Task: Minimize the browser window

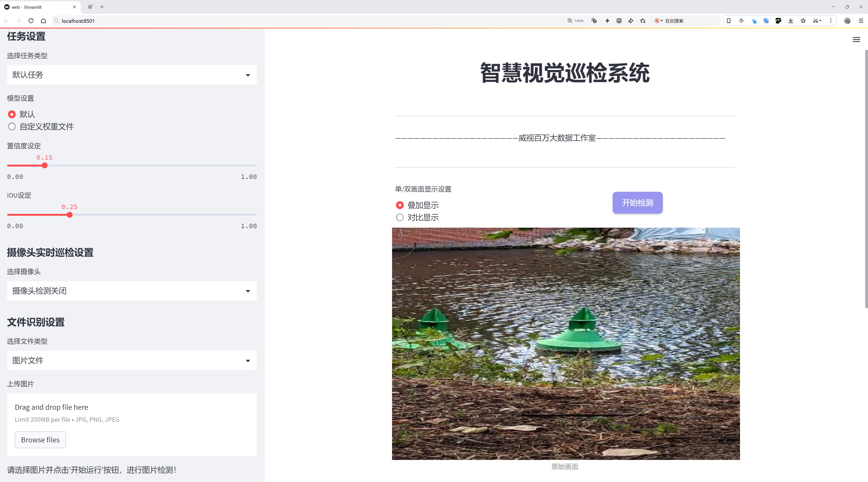Action: [833, 7]
